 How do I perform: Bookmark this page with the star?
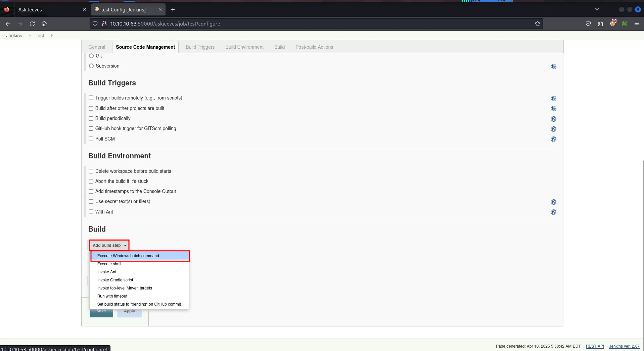pyautogui.click(x=538, y=24)
